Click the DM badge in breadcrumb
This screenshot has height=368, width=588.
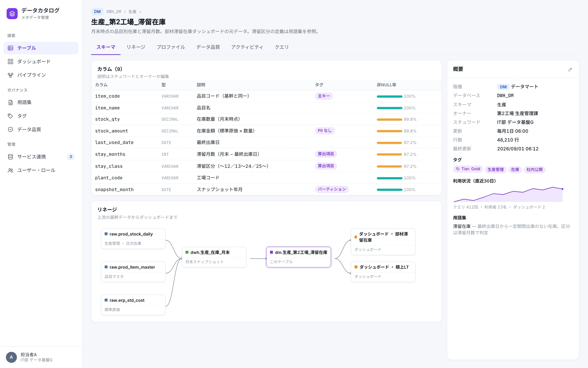97,12
